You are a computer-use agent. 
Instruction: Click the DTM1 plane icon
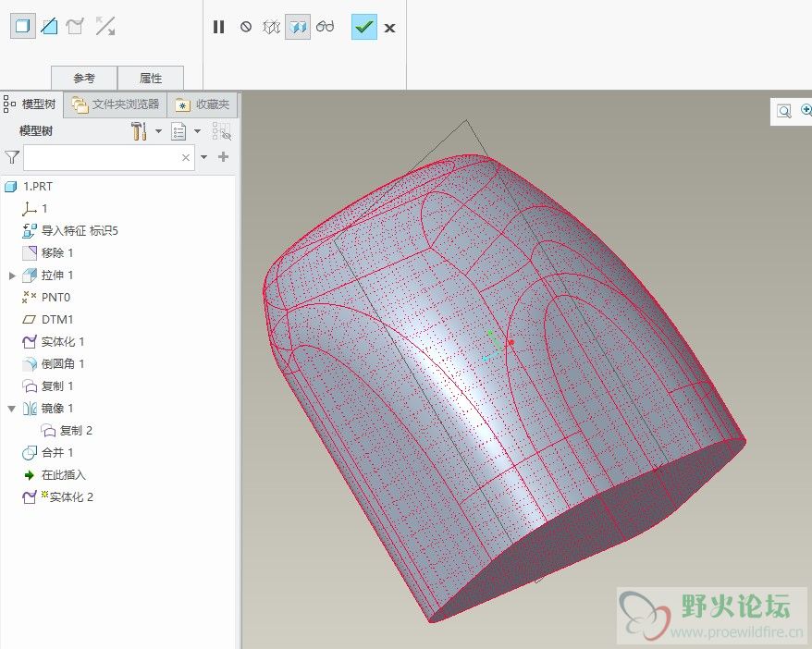click(x=29, y=320)
